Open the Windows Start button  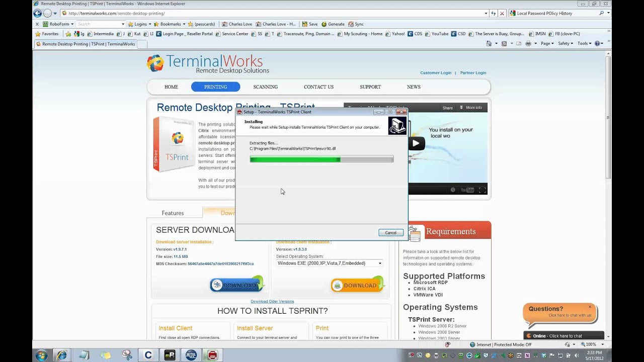[41, 355]
